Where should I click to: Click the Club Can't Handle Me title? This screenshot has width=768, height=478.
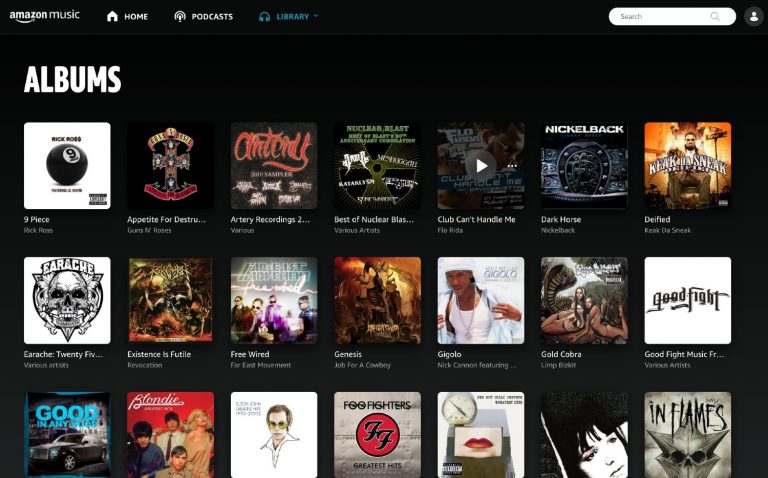tap(477, 219)
